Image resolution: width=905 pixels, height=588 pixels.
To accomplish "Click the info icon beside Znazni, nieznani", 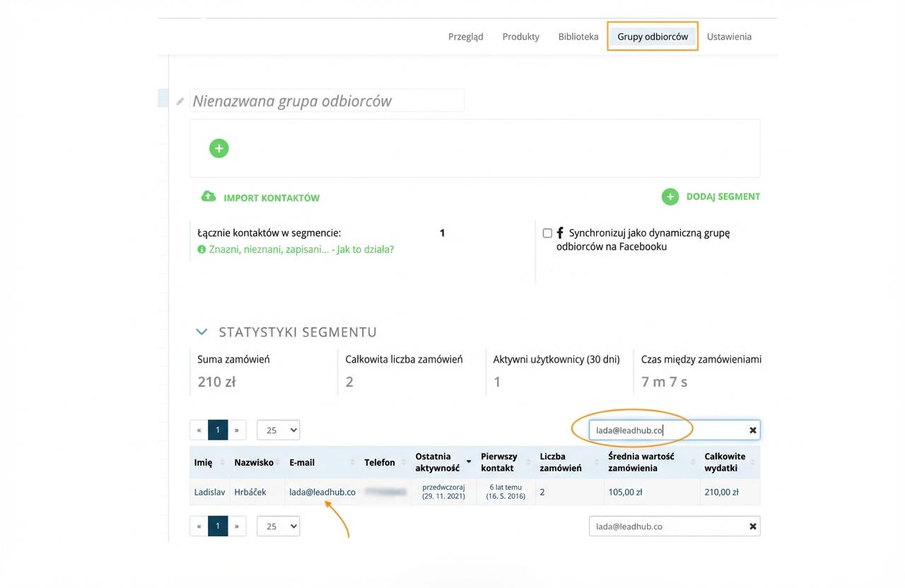I will click(202, 249).
